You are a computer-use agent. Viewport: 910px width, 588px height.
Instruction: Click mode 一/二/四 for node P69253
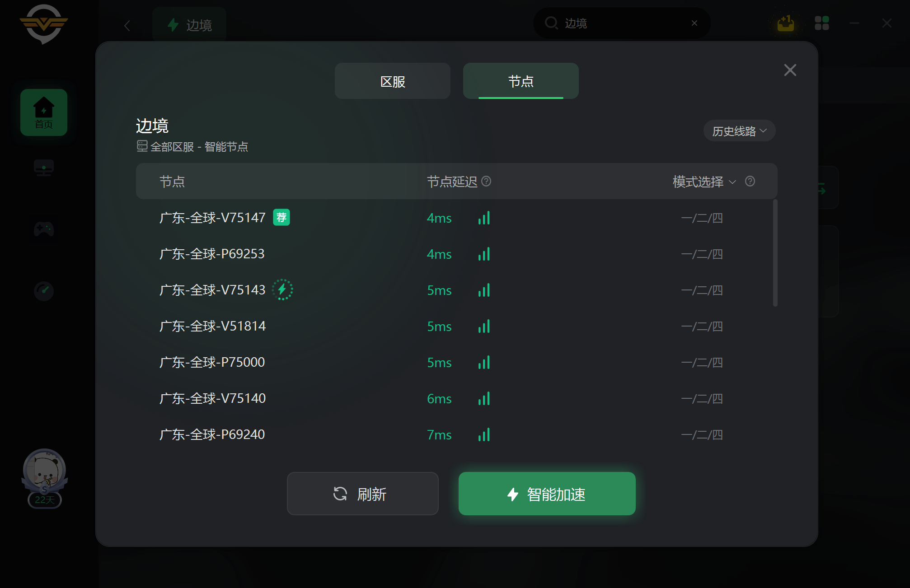click(x=702, y=254)
